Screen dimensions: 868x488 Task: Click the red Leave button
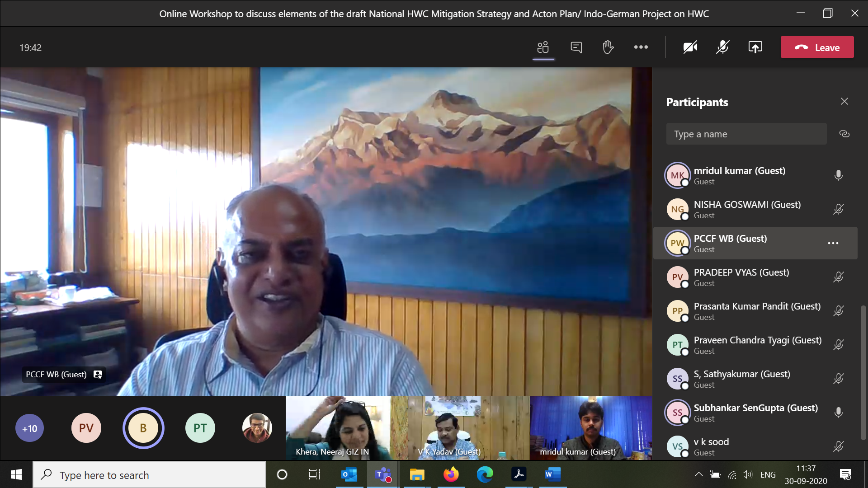(817, 47)
